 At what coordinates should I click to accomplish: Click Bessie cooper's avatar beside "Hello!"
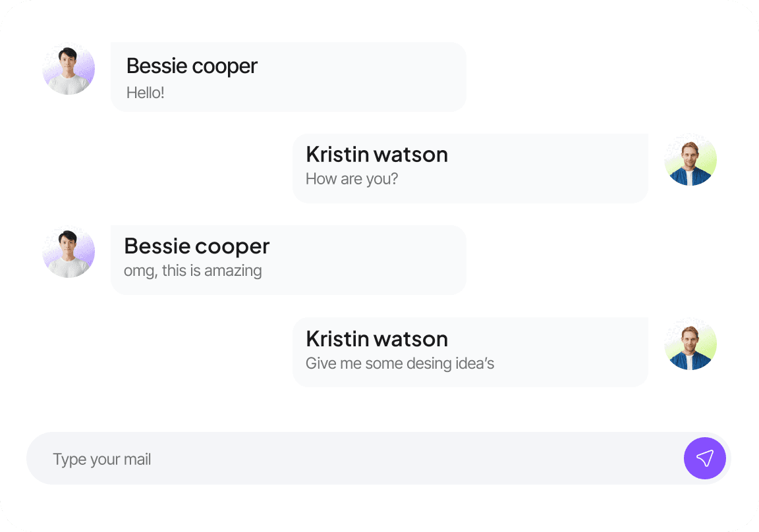coord(69,69)
